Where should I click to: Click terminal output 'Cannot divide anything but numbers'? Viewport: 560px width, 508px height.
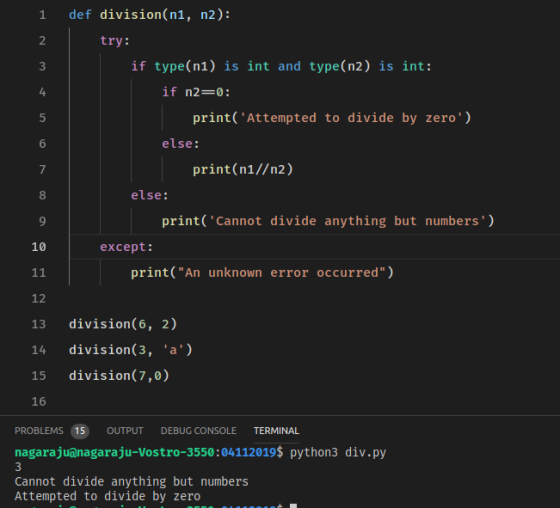click(x=131, y=482)
